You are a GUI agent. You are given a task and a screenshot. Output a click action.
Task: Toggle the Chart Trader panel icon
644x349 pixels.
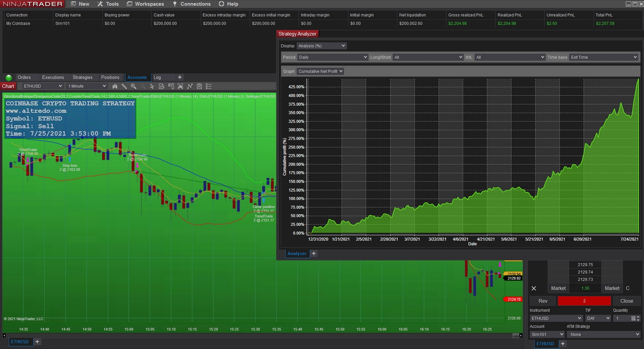coord(171,86)
